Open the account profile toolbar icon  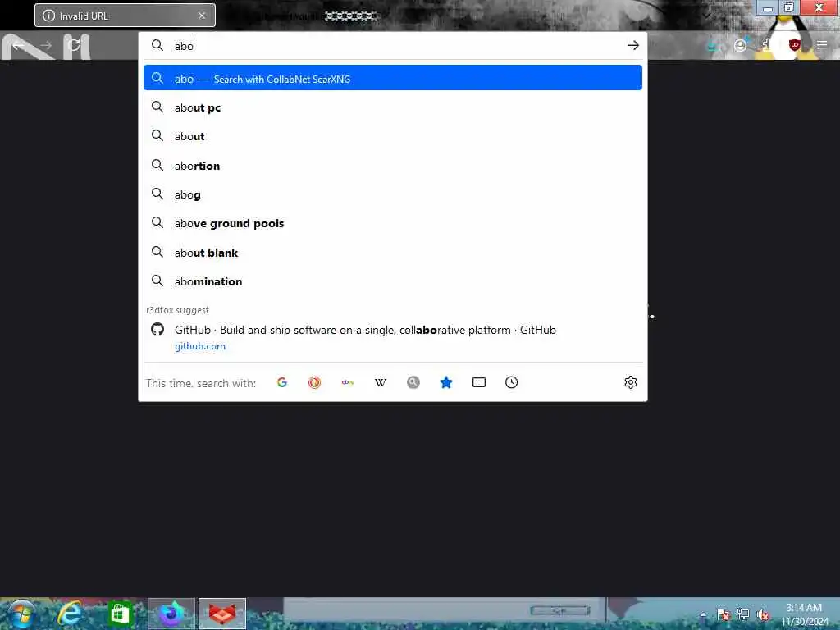click(741, 46)
